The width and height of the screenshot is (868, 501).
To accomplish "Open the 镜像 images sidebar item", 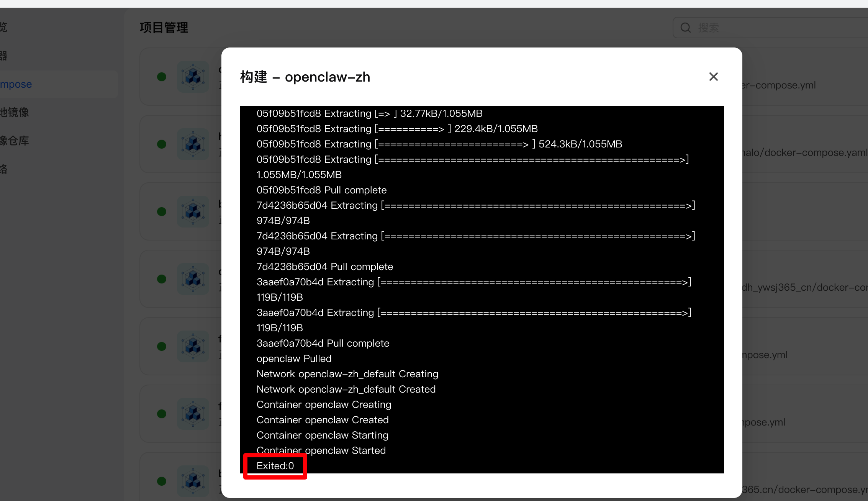I will click(x=15, y=112).
